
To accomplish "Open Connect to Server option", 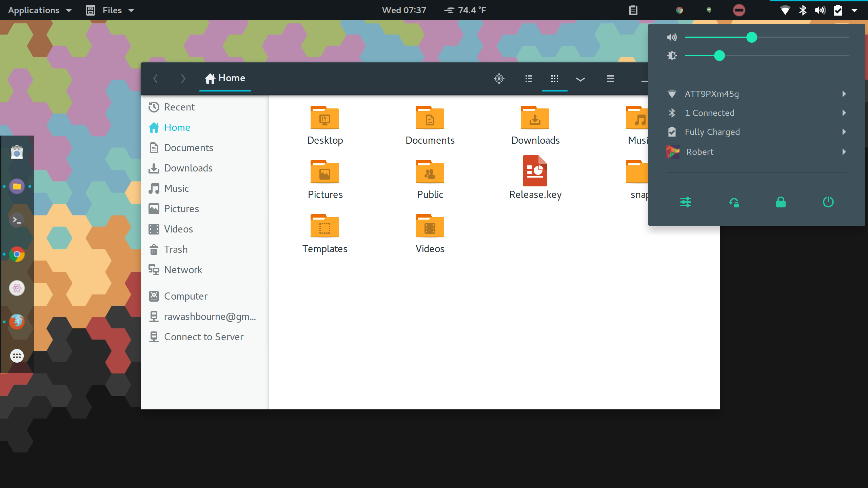I will pyautogui.click(x=204, y=337).
